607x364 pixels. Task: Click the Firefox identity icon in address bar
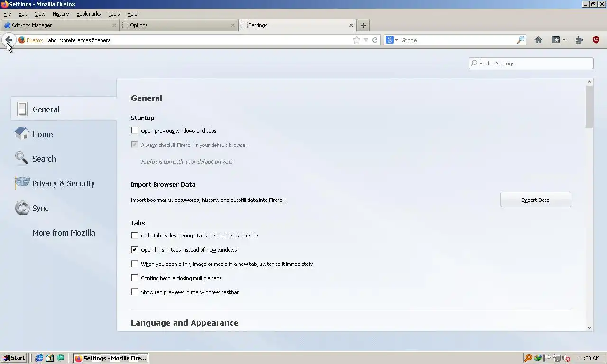(21, 40)
